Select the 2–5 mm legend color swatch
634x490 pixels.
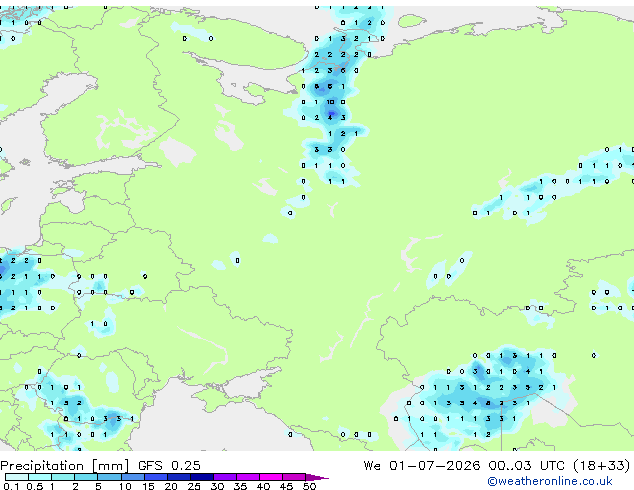(86, 477)
